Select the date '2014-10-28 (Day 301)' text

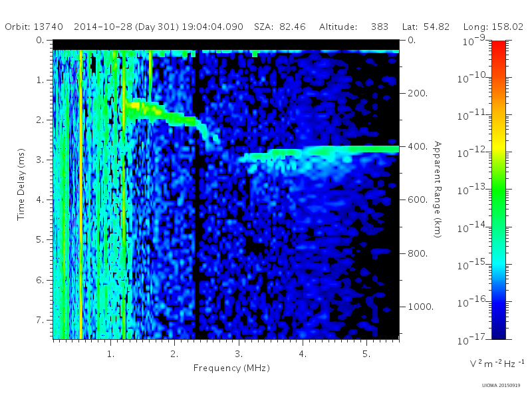(126, 27)
